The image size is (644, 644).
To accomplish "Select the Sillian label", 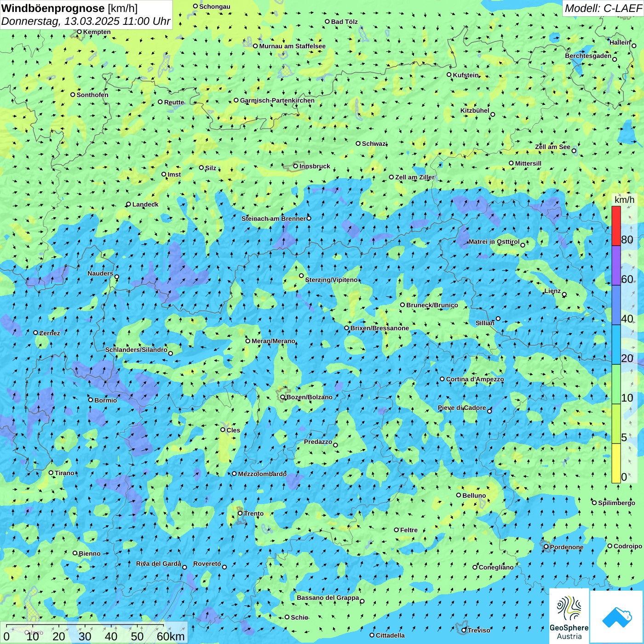I will [485, 323].
